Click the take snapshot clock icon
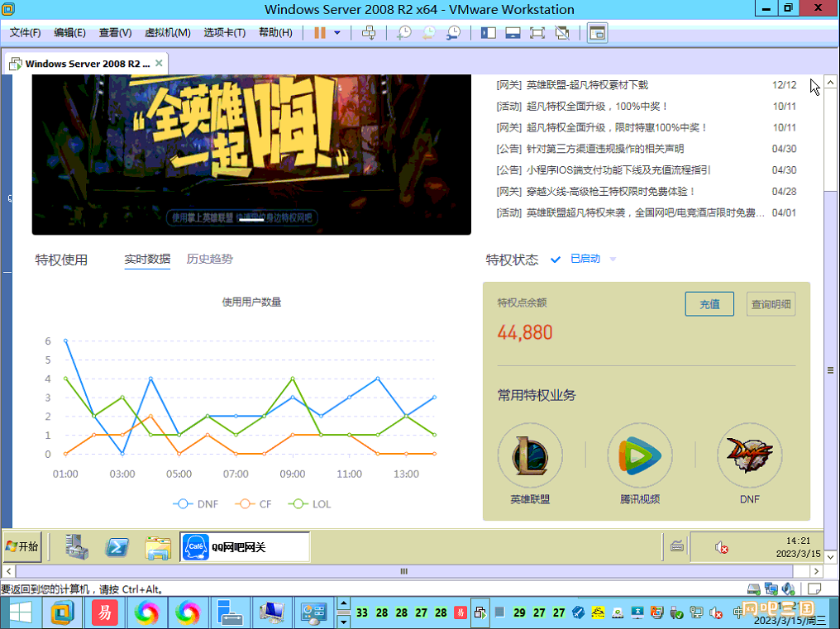The width and height of the screenshot is (840, 629). tap(404, 33)
